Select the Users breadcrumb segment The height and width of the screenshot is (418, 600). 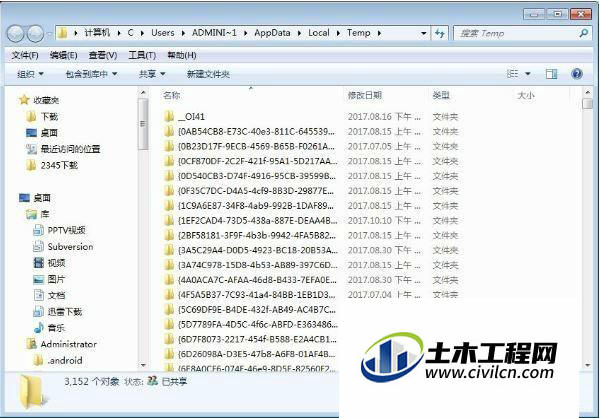(163, 33)
